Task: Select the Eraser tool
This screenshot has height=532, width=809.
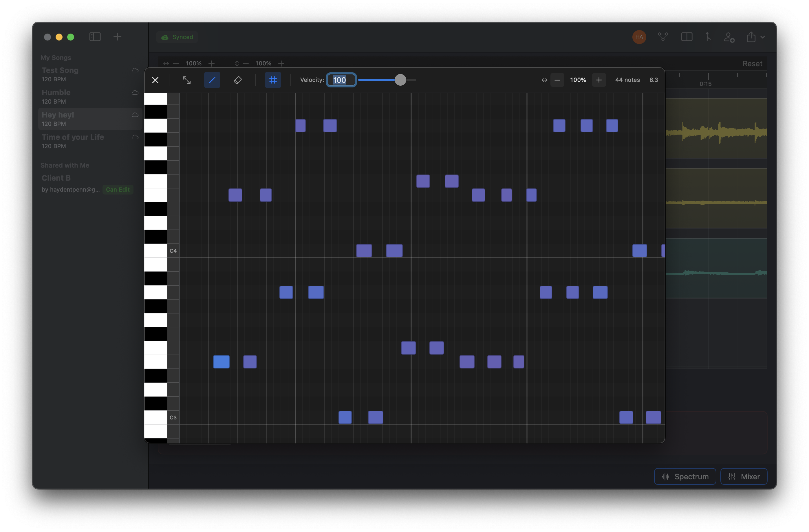Action: point(238,80)
